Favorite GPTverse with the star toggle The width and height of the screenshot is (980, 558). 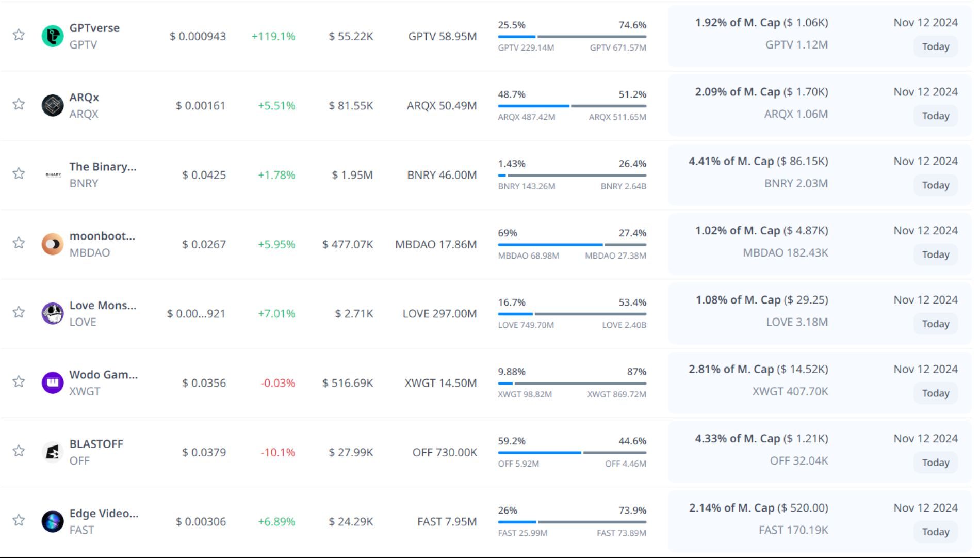click(19, 35)
